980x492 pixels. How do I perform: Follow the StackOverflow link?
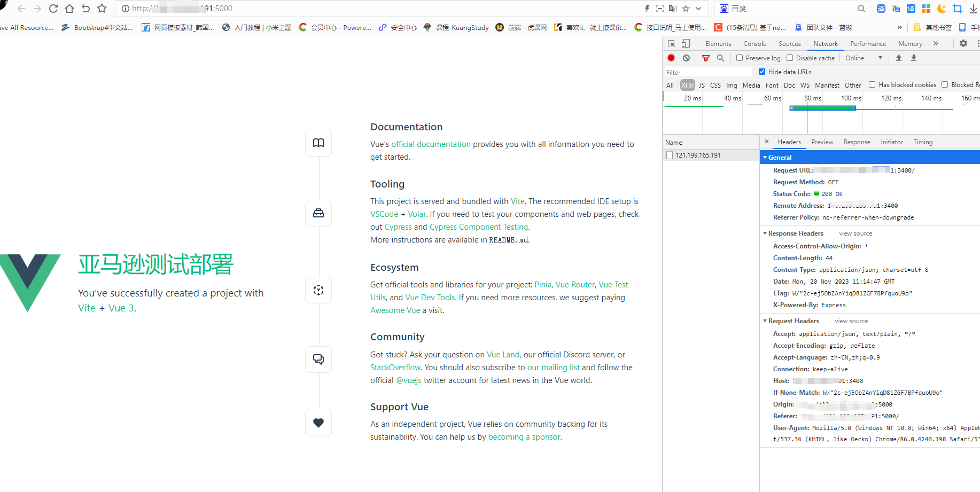click(395, 368)
